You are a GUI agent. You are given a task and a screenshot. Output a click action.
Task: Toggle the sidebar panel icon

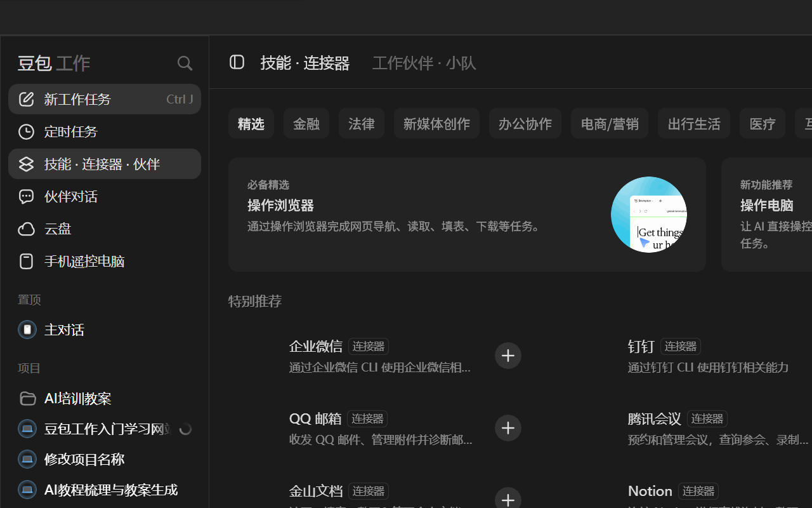(237, 62)
